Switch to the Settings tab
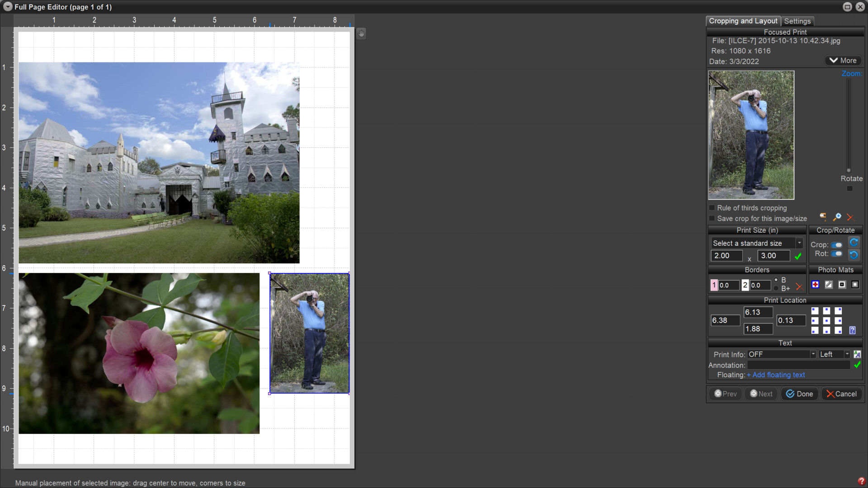The width and height of the screenshot is (868, 488). (797, 21)
